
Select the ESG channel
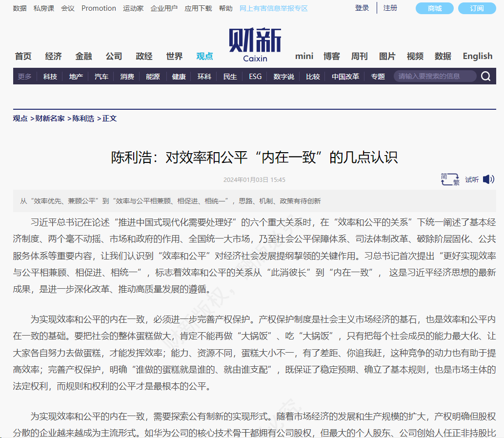(255, 77)
